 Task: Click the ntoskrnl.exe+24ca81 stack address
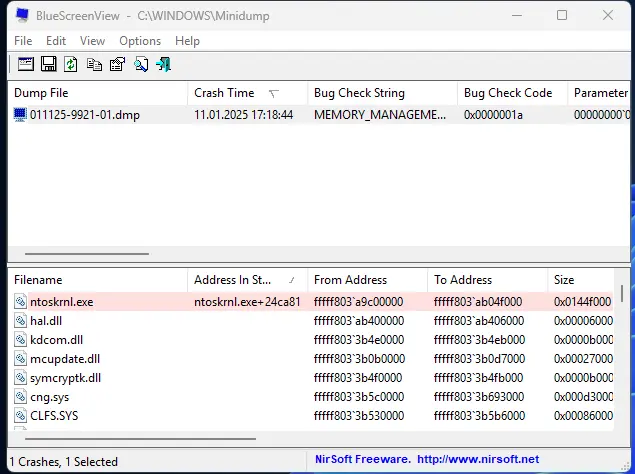pos(247,302)
